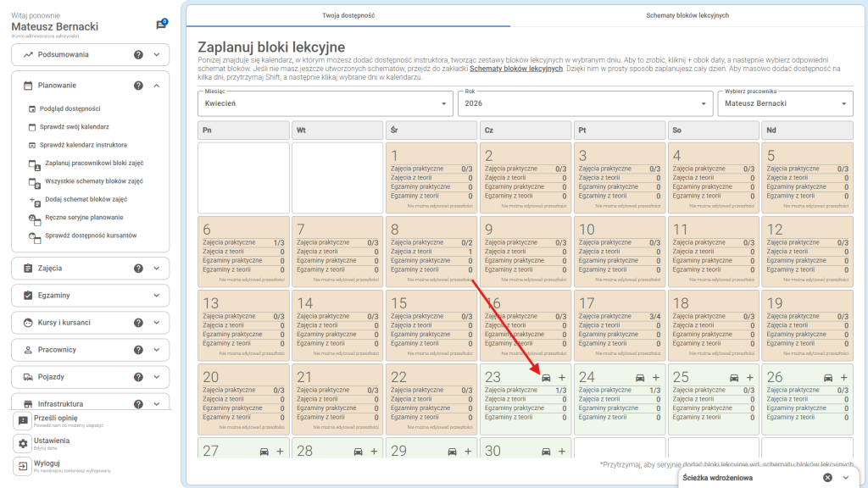
Task: Select the Twoja dostępność tab
Action: pyautogui.click(x=348, y=15)
